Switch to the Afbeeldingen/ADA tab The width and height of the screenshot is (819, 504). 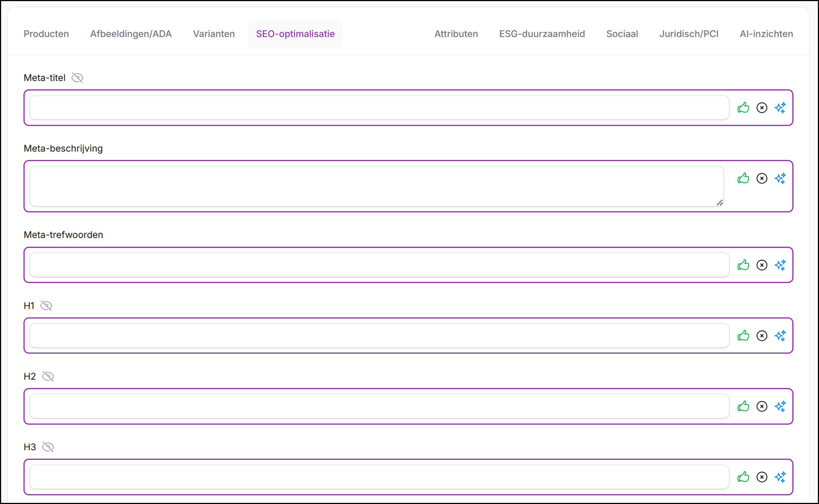coord(131,34)
